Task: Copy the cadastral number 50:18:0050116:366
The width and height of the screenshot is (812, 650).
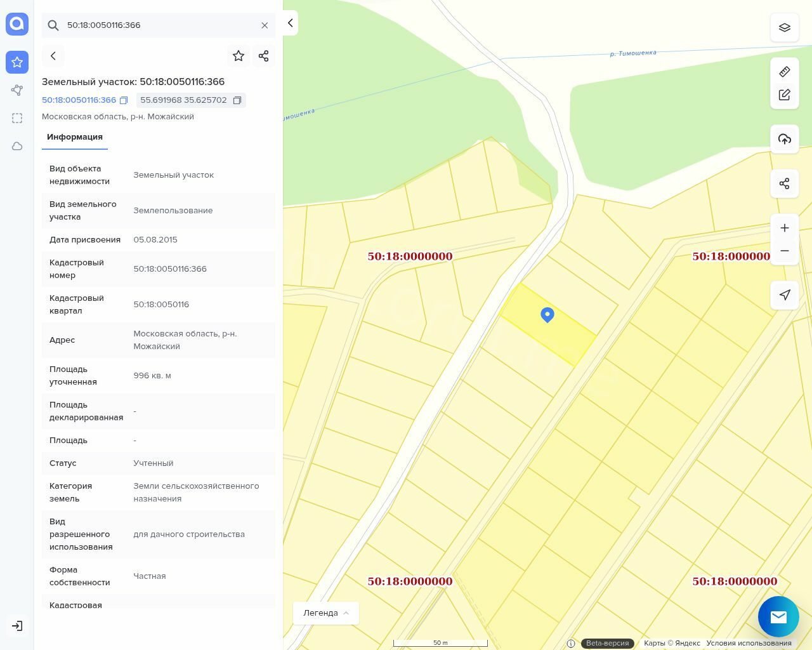Action: (124, 100)
